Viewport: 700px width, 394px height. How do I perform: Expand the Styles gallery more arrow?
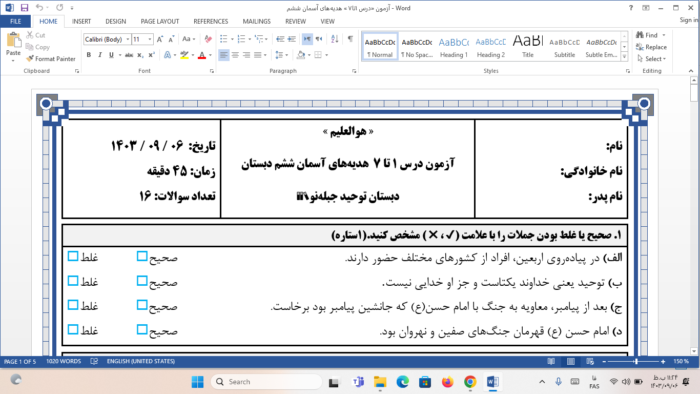[625, 57]
